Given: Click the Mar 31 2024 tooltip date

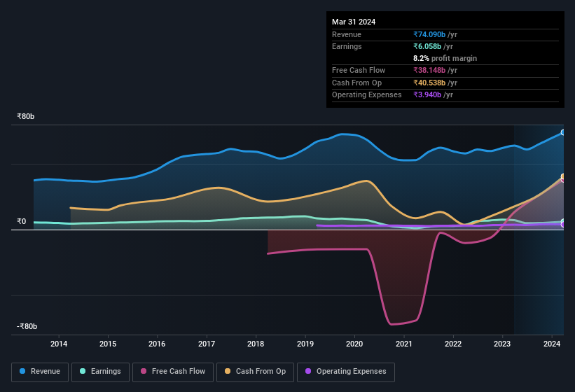Looking at the screenshot, I should click(x=354, y=22).
